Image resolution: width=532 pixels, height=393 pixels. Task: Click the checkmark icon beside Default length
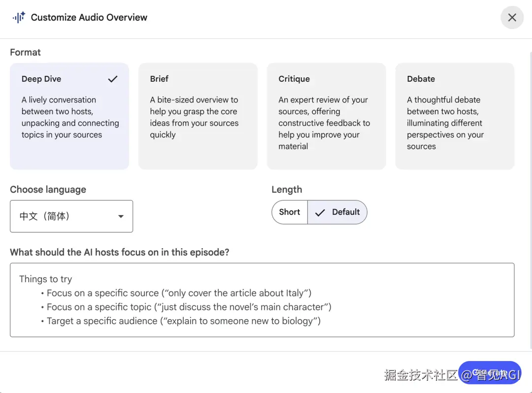pyautogui.click(x=320, y=212)
